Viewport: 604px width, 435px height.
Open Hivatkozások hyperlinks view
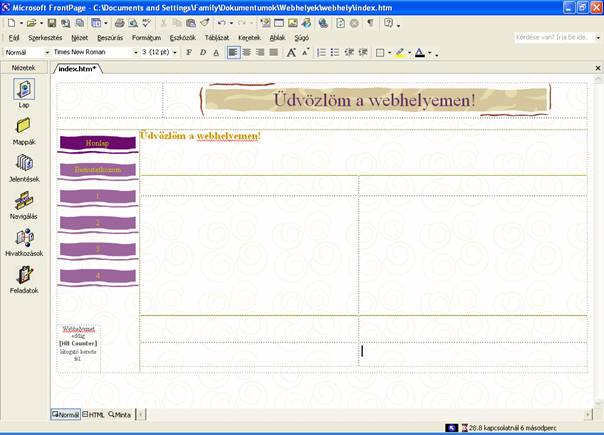click(24, 240)
